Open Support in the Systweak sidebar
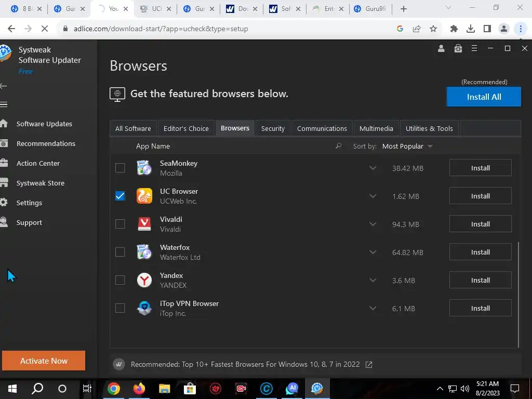The width and height of the screenshot is (532, 399). pyautogui.click(x=29, y=222)
